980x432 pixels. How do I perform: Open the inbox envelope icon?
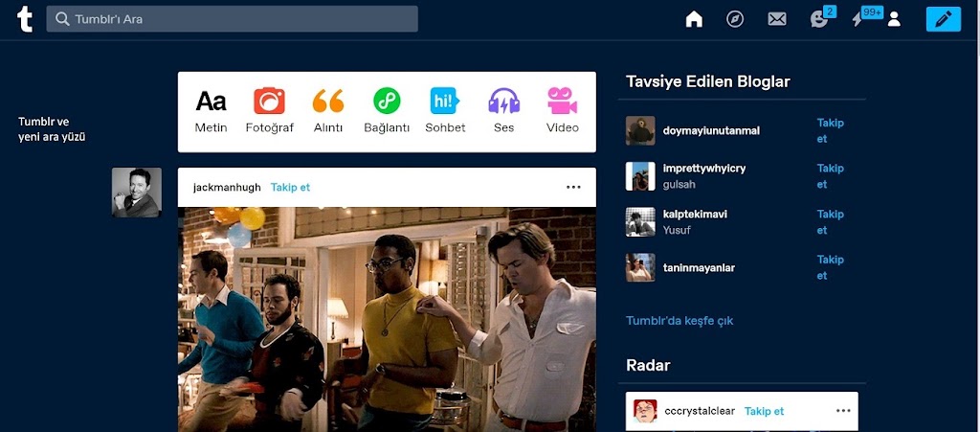[777, 19]
